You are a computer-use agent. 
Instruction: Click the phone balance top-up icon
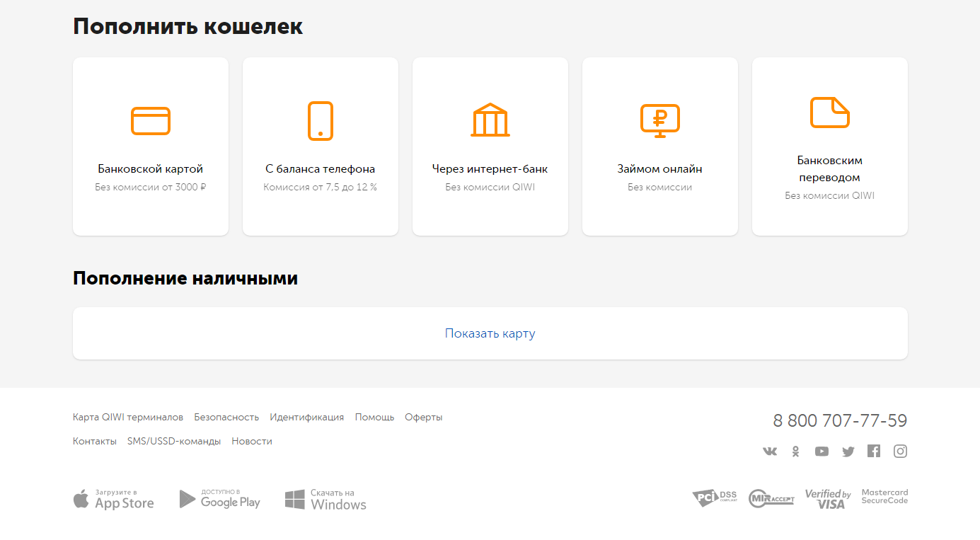pos(320,120)
